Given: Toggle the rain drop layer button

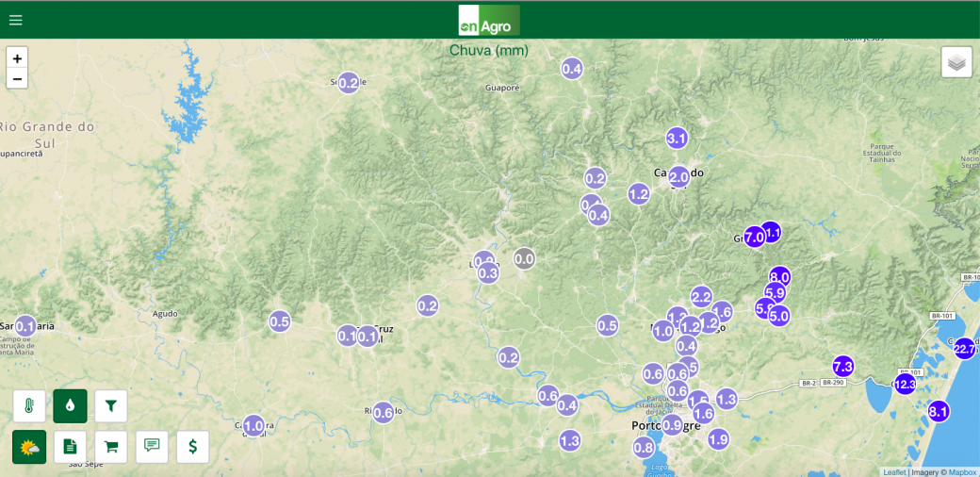Looking at the screenshot, I should coord(70,405).
